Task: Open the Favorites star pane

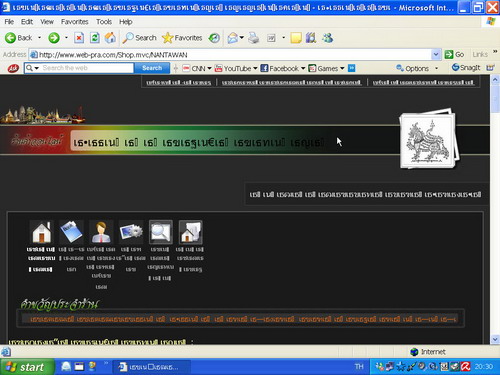Action: [182, 38]
